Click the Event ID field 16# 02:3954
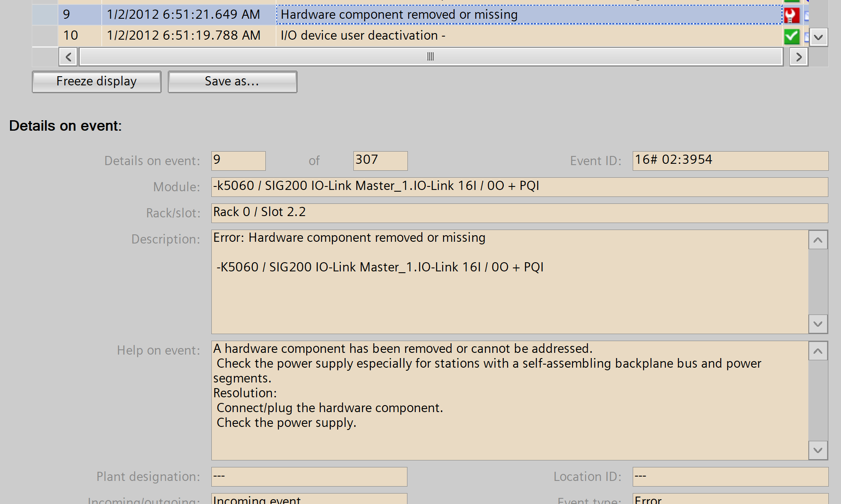This screenshot has height=504, width=841. [x=730, y=160]
